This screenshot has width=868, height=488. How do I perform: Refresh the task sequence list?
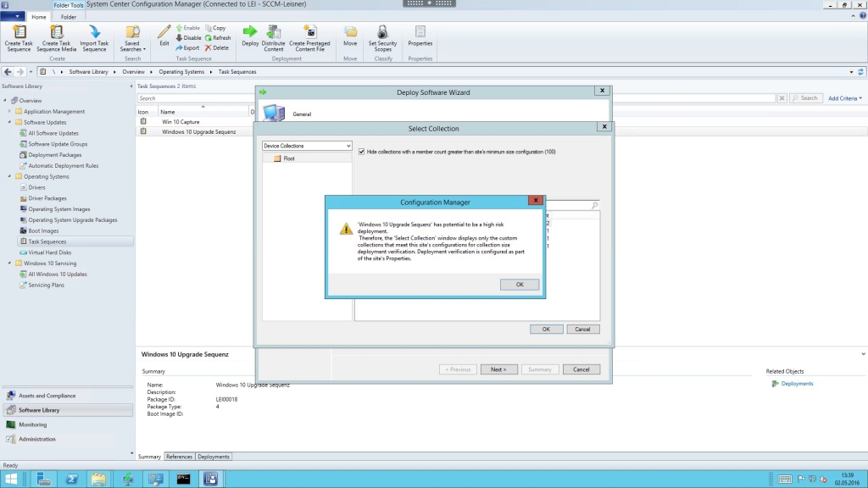218,37
